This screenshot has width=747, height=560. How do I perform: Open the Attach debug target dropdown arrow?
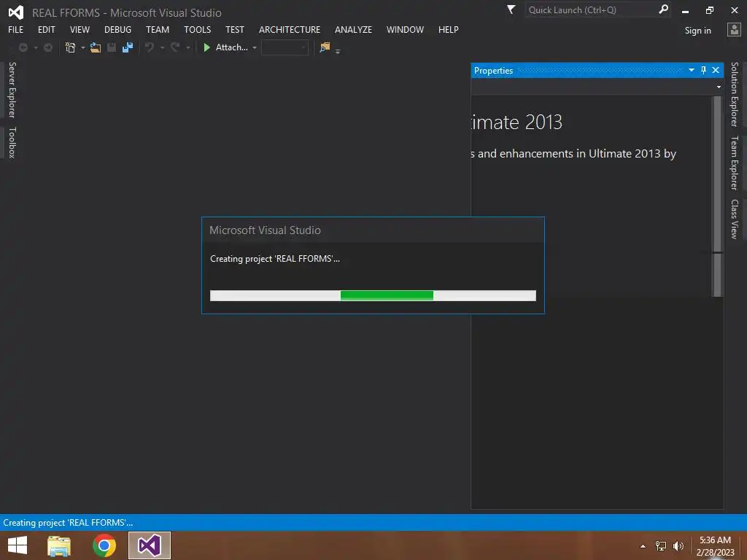click(255, 48)
